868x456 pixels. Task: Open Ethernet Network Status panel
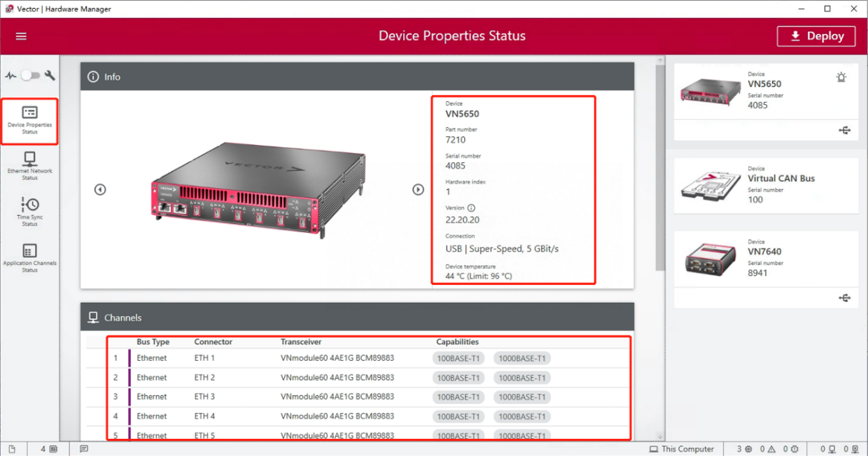30,164
